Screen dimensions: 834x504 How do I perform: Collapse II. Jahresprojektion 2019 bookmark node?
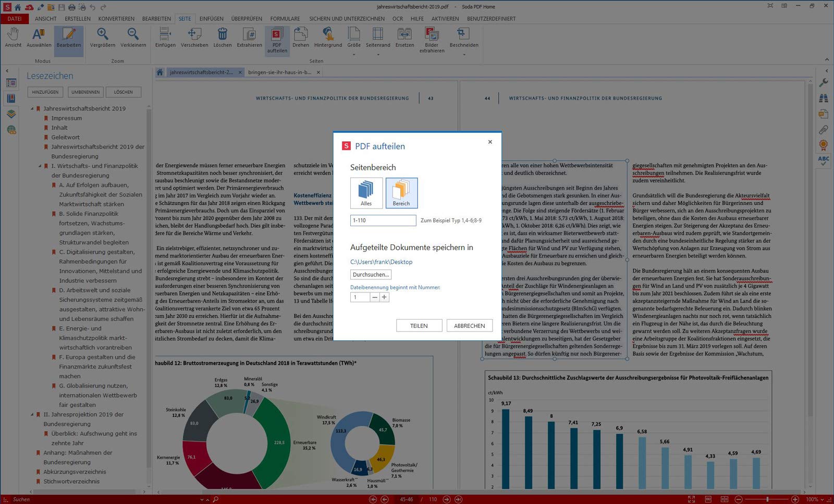tap(32, 415)
